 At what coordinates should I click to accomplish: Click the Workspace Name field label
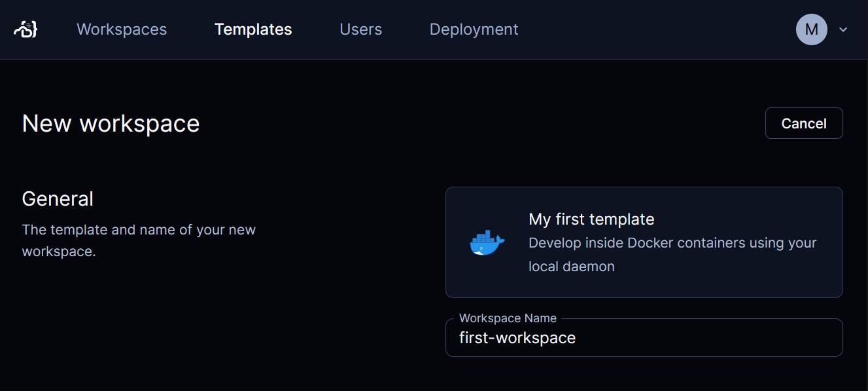pos(508,318)
